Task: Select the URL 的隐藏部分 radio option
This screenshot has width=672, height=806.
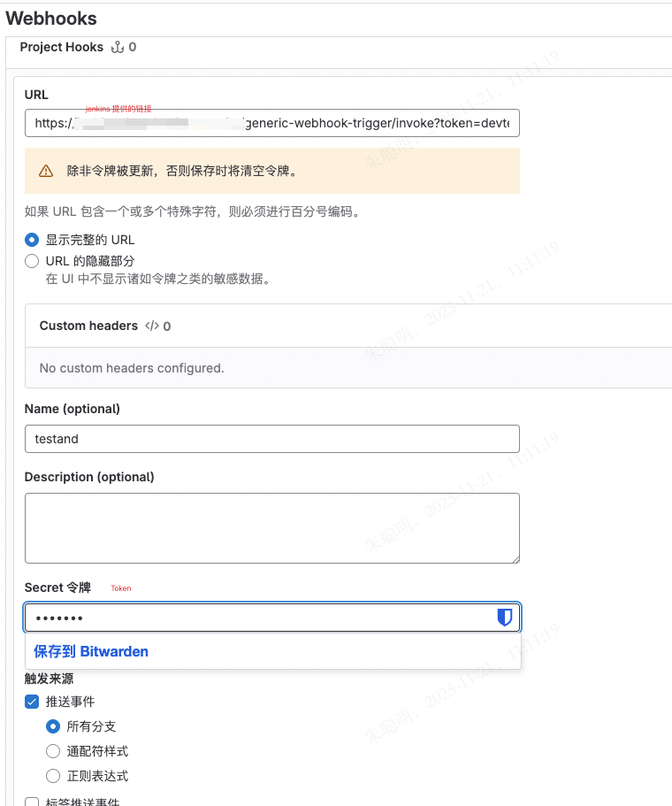Action: pos(32,261)
